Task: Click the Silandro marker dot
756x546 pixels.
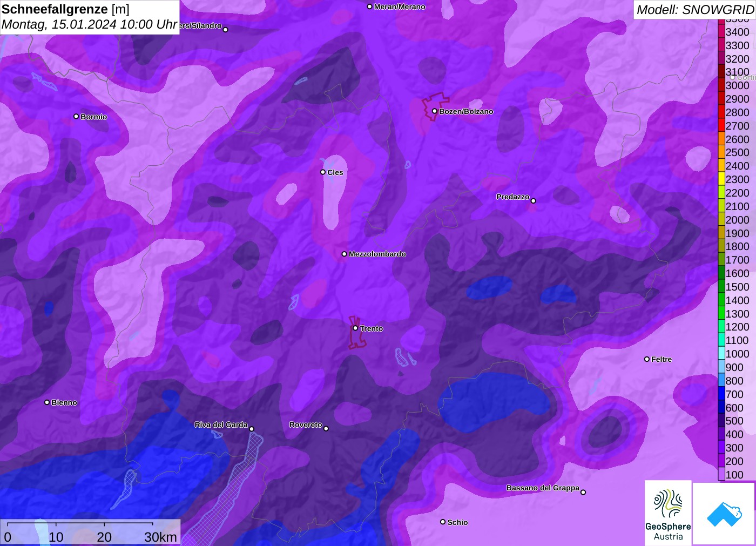Action: [x=226, y=30]
